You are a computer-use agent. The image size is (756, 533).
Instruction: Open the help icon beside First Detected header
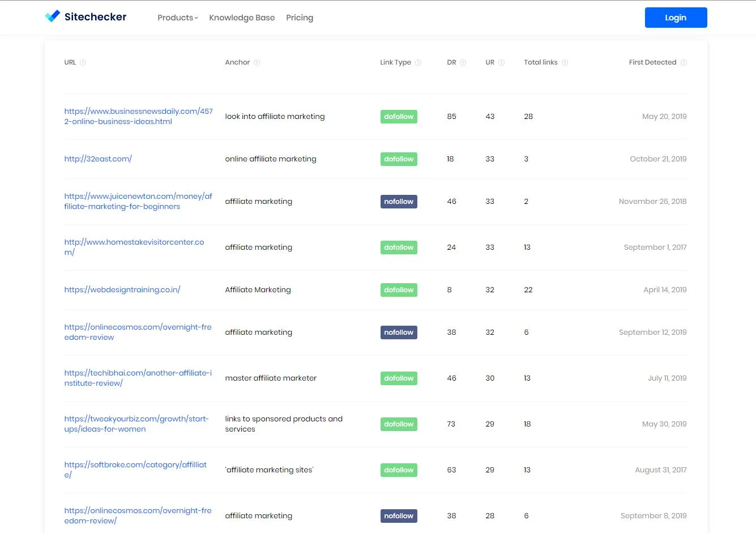684,62
